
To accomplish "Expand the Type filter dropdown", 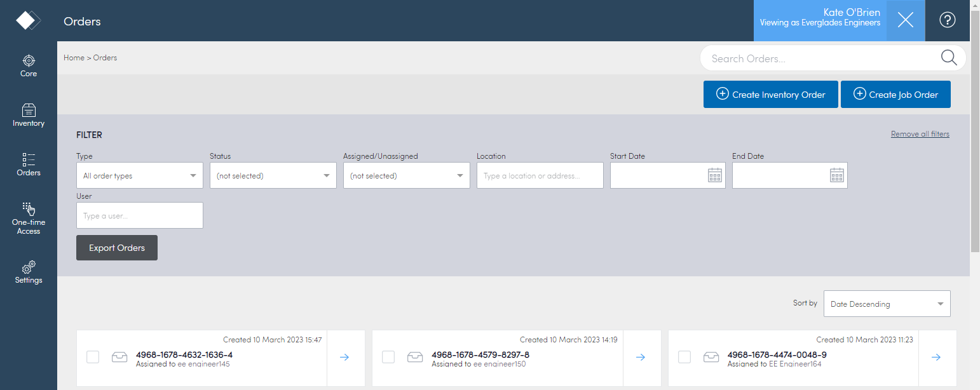I will pos(140,176).
